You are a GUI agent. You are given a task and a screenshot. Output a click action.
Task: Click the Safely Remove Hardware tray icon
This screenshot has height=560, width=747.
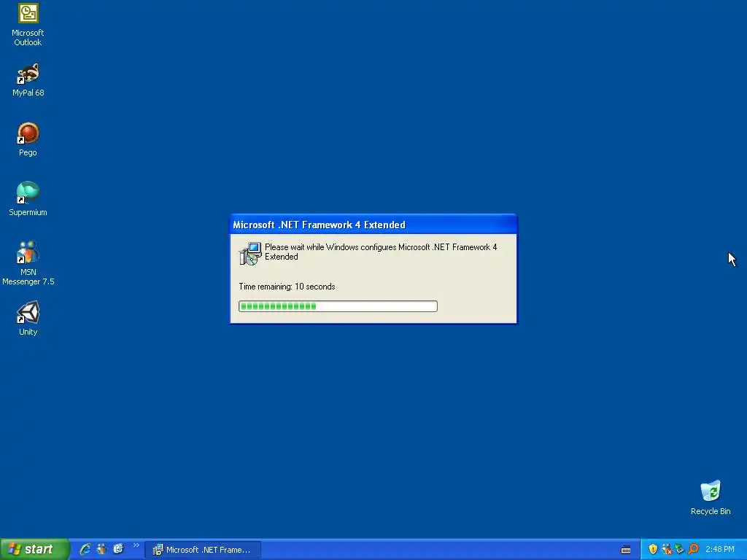(680, 549)
